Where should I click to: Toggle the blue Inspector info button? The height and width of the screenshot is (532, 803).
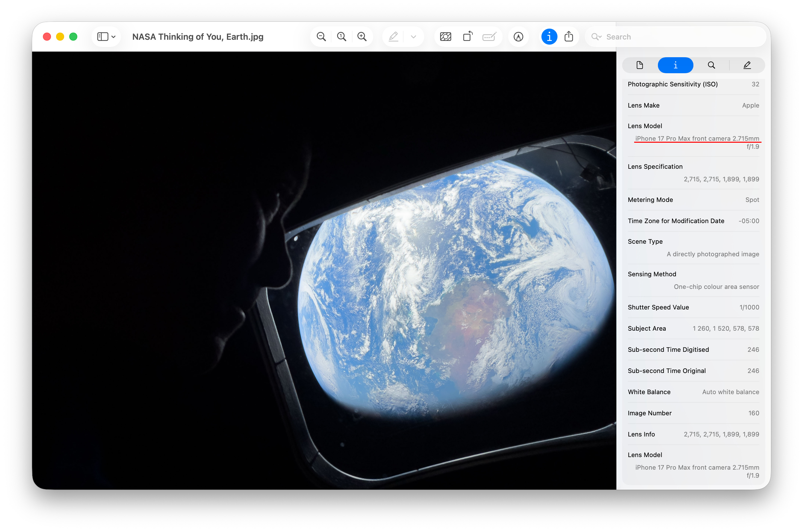coord(549,37)
